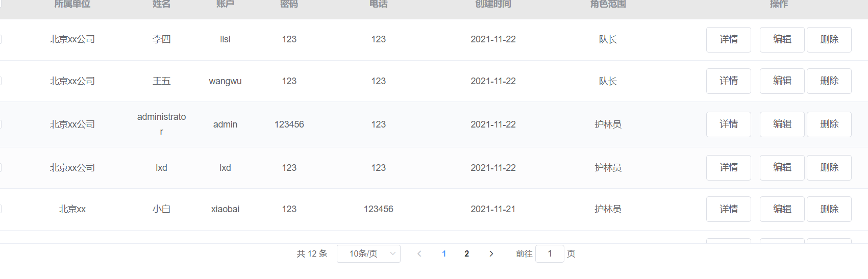This screenshot has width=868, height=279.
Task: Click the page jump number input field
Action: point(550,253)
